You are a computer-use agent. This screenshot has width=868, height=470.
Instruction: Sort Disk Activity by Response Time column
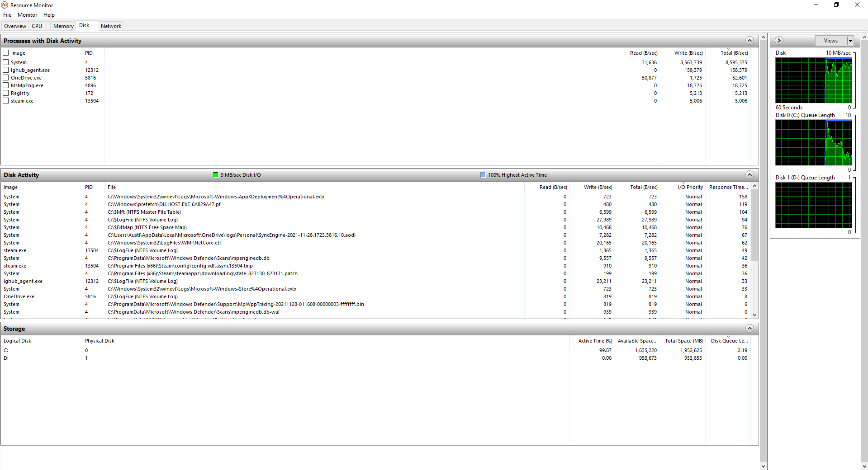coord(728,187)
